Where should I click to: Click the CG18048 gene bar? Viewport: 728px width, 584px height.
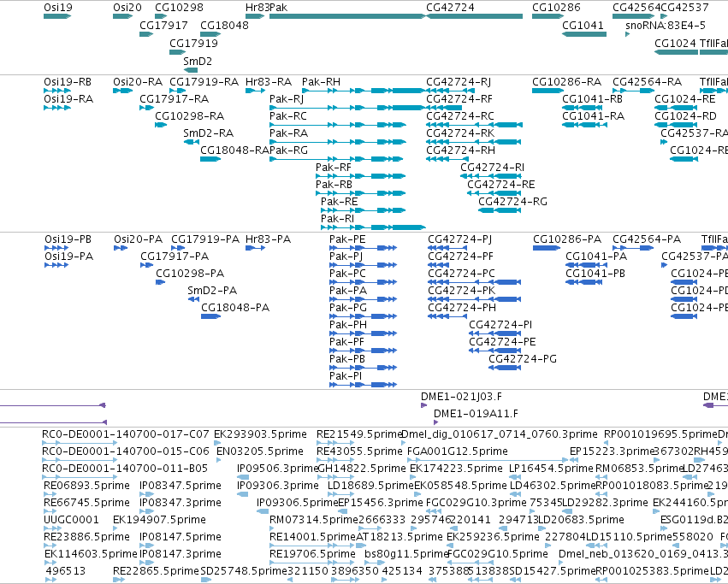coord(210,34)
